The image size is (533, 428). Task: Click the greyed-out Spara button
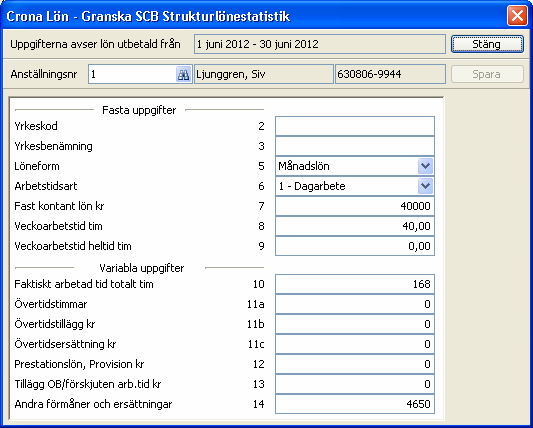[x=487, y=74]
